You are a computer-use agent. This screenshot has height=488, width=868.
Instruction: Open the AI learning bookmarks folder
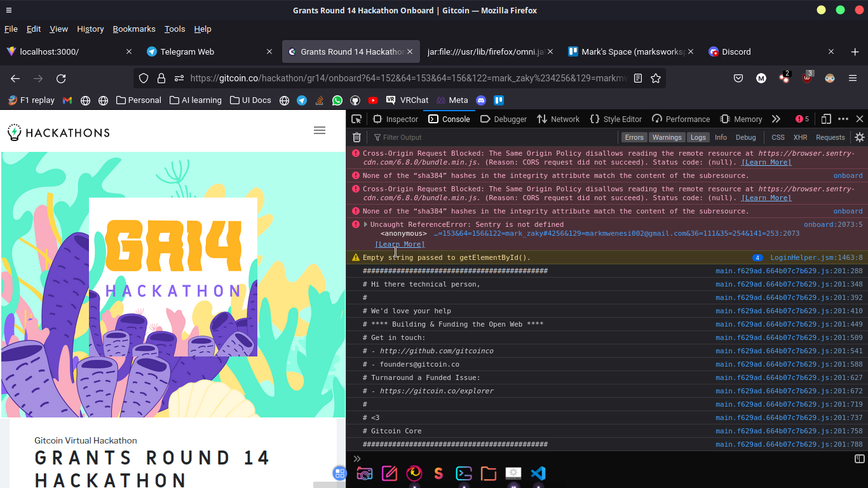pos(196,100)
